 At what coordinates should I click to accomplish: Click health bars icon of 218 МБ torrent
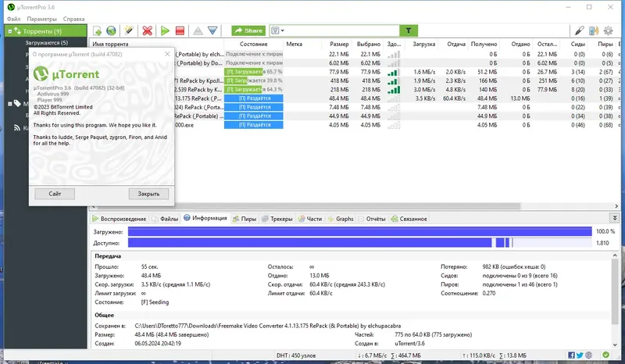[393, 90]
